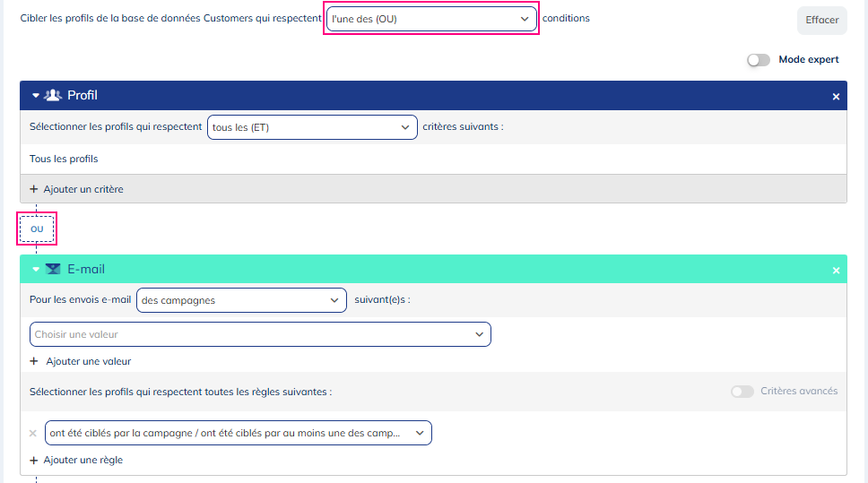Click the envelope icon in E-mail header

coord(53,269)
